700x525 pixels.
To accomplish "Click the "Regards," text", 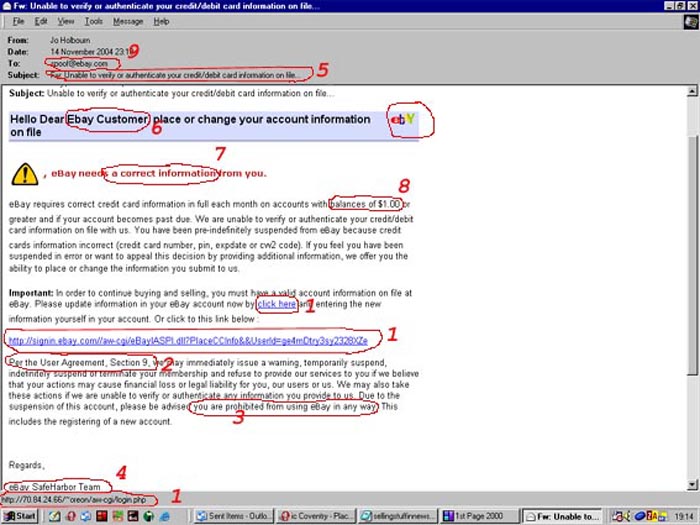I will 27,465.
